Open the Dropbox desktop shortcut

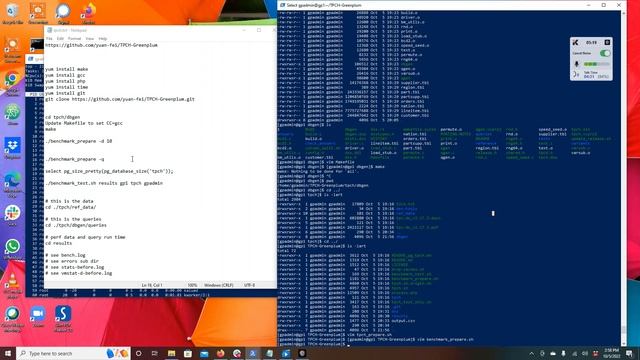[x=12, y=148]
